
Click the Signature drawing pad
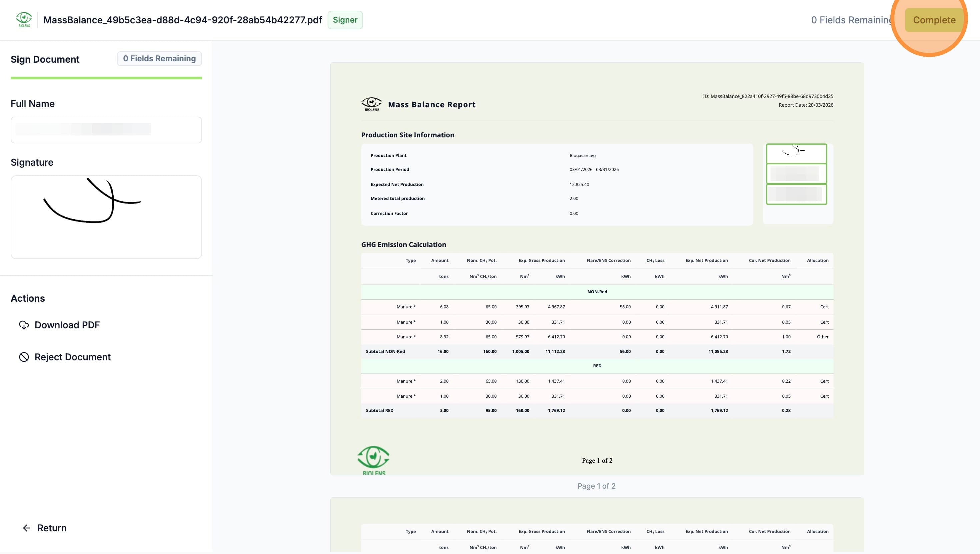(106, 217)
